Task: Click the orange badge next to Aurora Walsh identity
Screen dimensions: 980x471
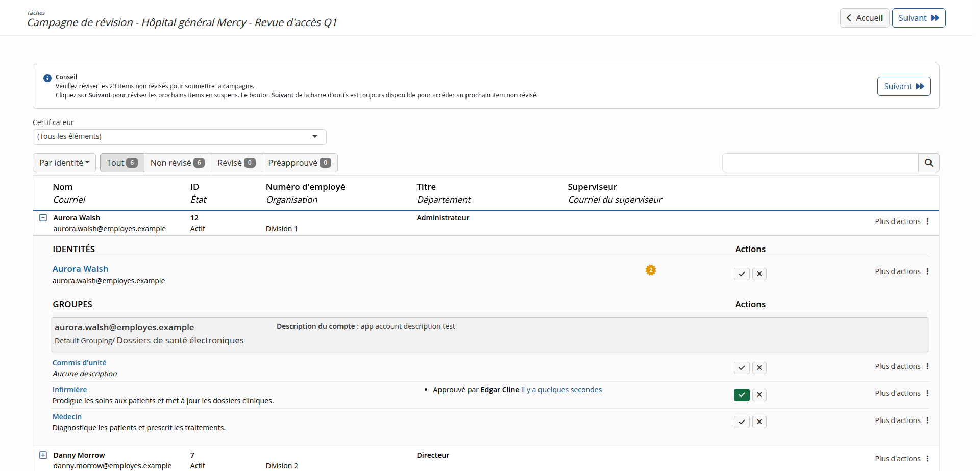Action: point(651,270)
